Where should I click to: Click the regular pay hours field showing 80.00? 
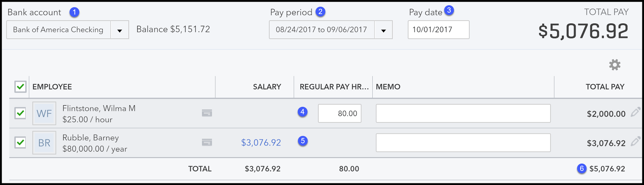[340, 113]
